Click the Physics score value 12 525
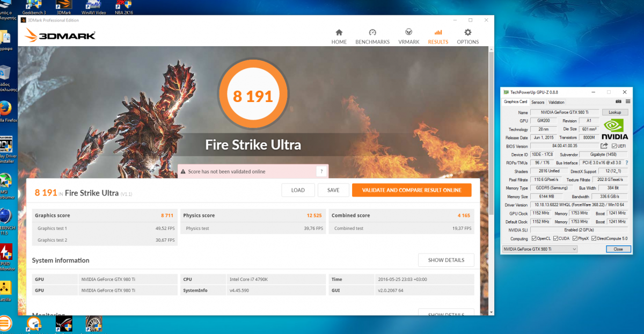The width and height of the screenshot is (644, 334). [314, 215]
